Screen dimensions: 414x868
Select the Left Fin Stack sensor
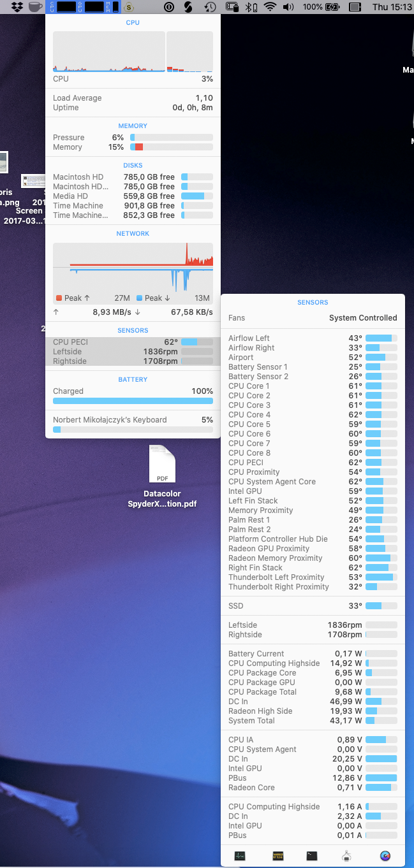(313, 501)
